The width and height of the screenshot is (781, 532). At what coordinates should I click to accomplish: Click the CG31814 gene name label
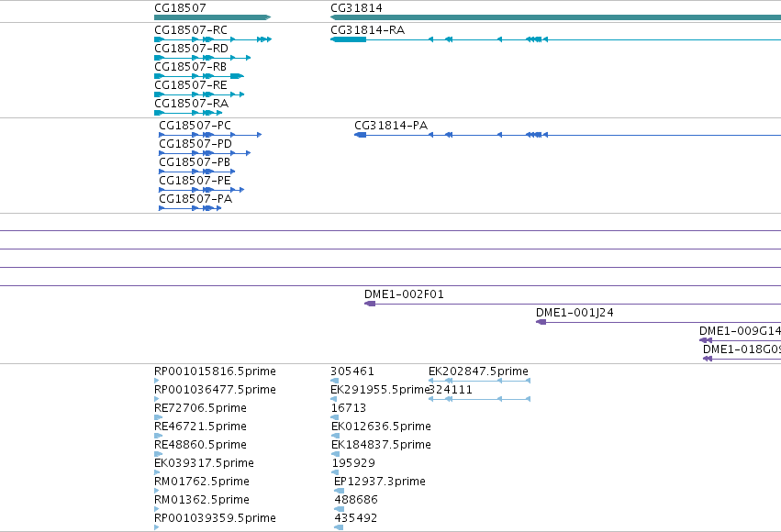[356, 8]
